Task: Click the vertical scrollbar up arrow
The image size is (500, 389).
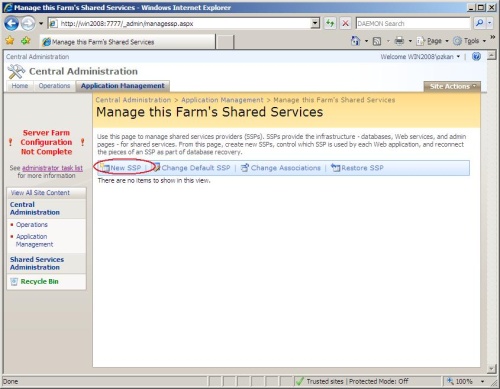Action: tap(491, 55)
